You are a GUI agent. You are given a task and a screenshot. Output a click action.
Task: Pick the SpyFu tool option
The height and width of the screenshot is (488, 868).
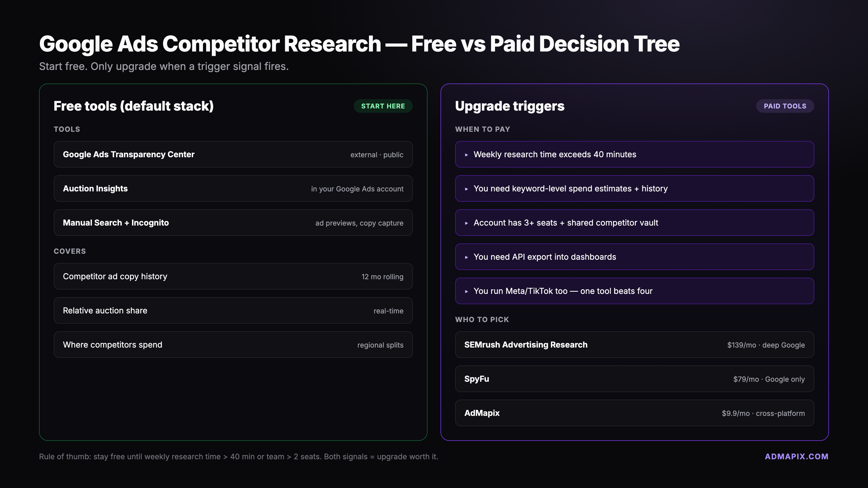634,379
